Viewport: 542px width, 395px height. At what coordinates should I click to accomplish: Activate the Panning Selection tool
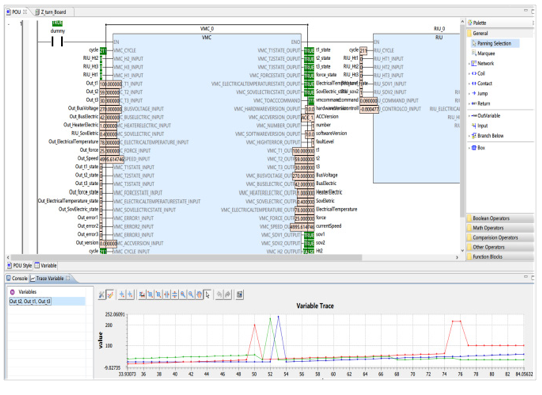coord(494,43)
